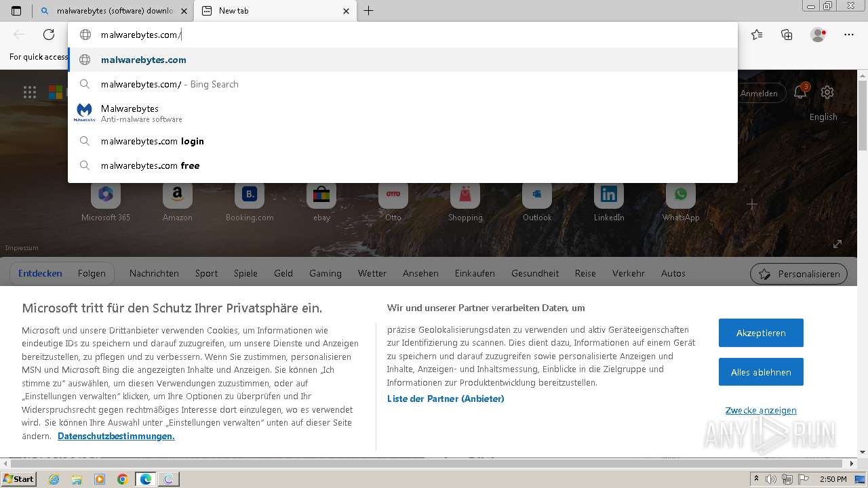This screenshot has width=868, height=488.
Task: Open the Nachrichten category
Action: [x=154, y=273]
